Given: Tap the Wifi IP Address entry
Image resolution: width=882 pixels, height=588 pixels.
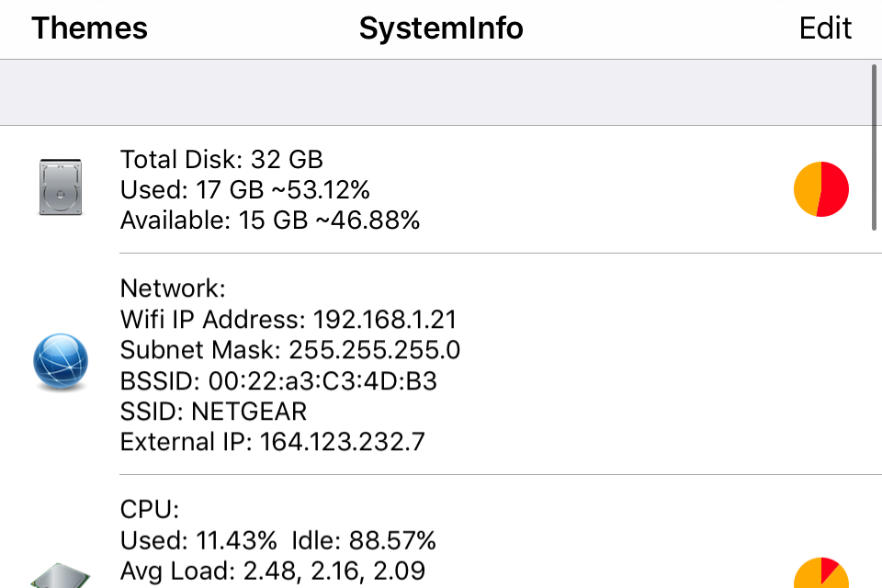Looking at the screenshot, I should click(x=288, y=319).
